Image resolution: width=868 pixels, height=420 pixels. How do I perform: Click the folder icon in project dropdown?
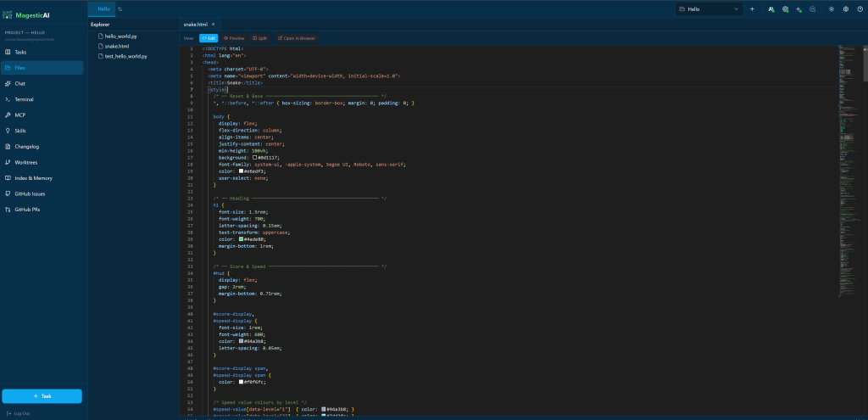point(682,8)
